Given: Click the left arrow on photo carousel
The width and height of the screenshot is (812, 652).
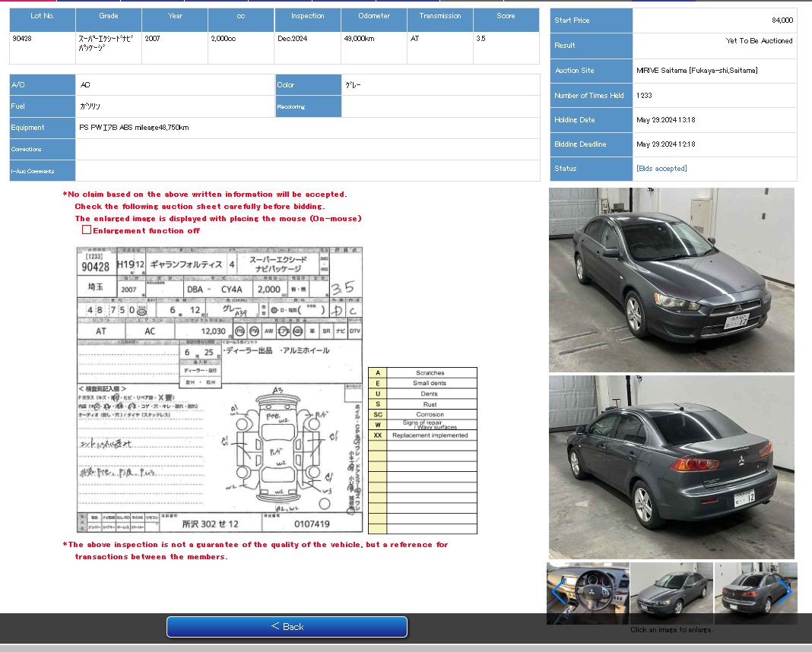Looking at the screenshot, I should [557, 592].
